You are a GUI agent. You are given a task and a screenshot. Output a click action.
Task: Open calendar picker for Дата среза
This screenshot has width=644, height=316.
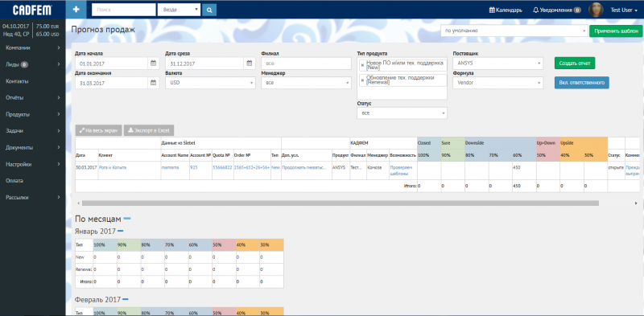pos(250,64)
